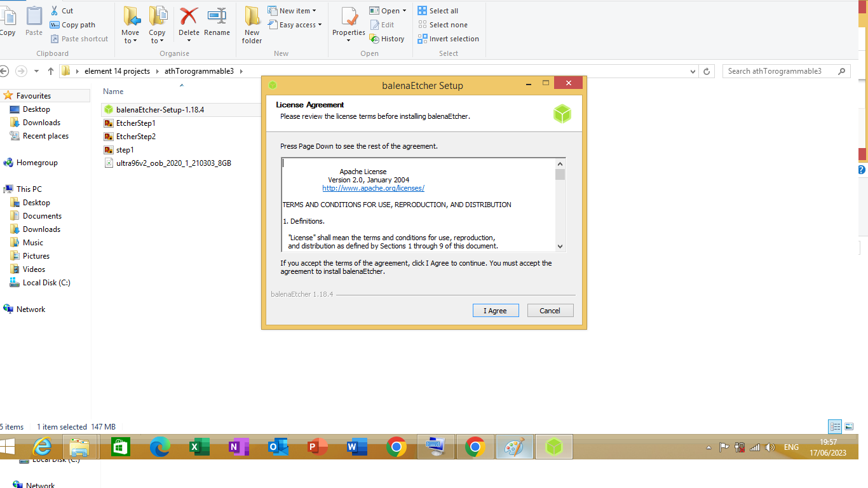
Task: Click the license scrollbar thumb
Action: point(560,175)
